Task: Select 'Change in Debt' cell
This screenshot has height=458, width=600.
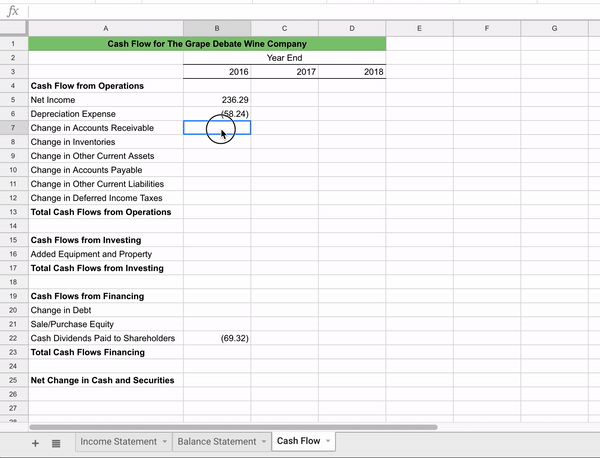Action: (x=106, y=310)
